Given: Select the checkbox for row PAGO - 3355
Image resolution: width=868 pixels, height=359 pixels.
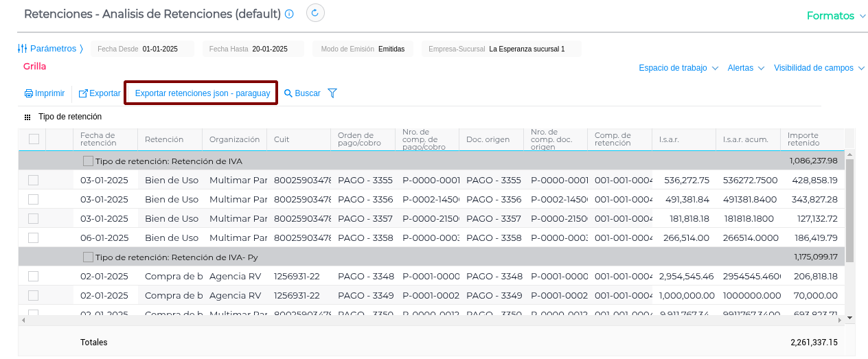Looking at the screenshot, I should click(33, 181).
